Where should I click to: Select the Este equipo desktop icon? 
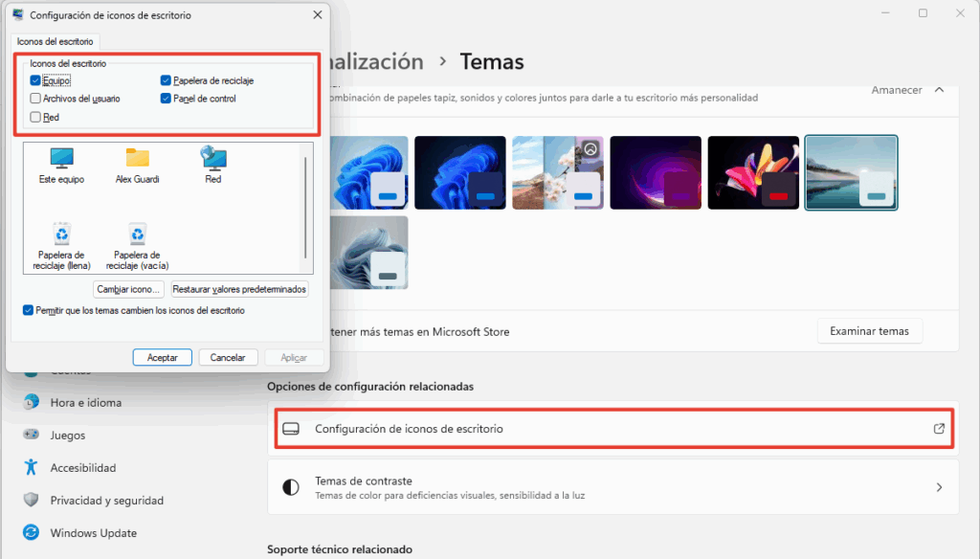(61, 164)
